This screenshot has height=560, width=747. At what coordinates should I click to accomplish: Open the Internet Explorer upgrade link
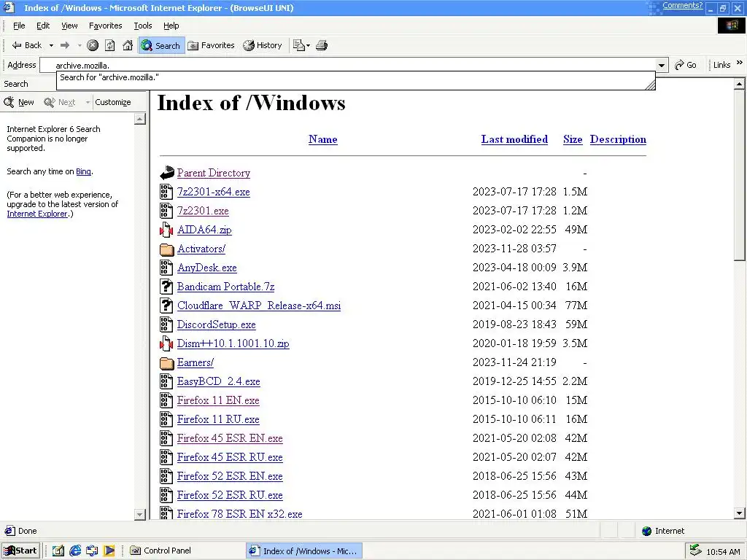[x=36, y=214]
